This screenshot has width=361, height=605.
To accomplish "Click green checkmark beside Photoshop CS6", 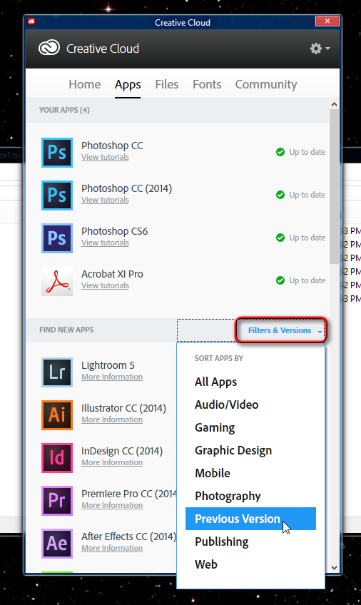I will pos(280,238).
